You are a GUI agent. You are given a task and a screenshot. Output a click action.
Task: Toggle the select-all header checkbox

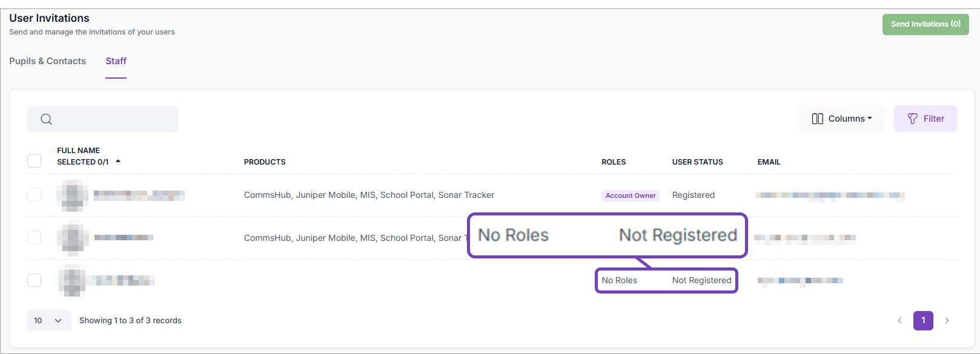point(35,161)
